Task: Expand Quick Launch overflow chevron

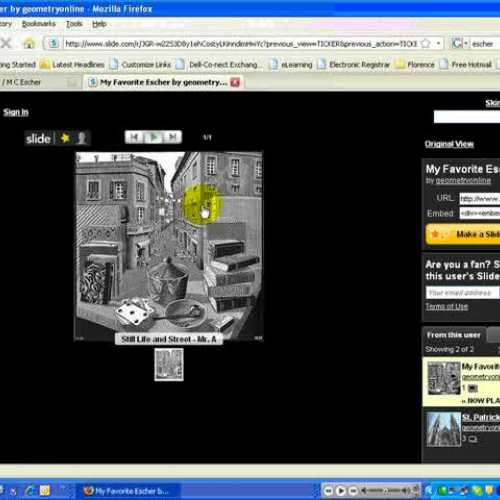Action: point(62,488)
